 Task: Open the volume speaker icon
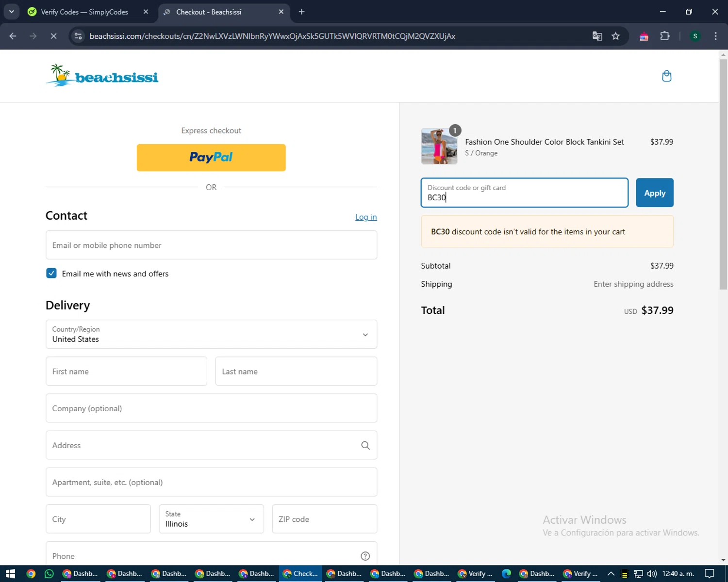[652, 574]
